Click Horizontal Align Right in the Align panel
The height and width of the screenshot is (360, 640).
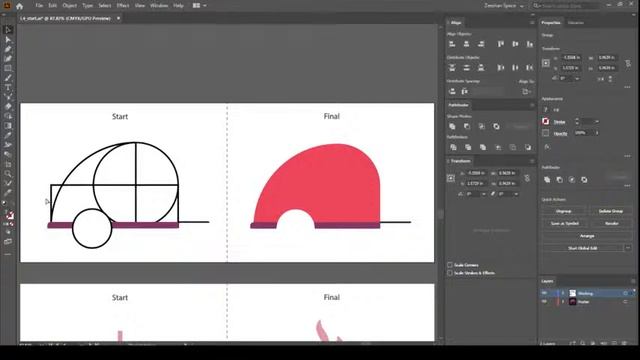click(481, 44)
